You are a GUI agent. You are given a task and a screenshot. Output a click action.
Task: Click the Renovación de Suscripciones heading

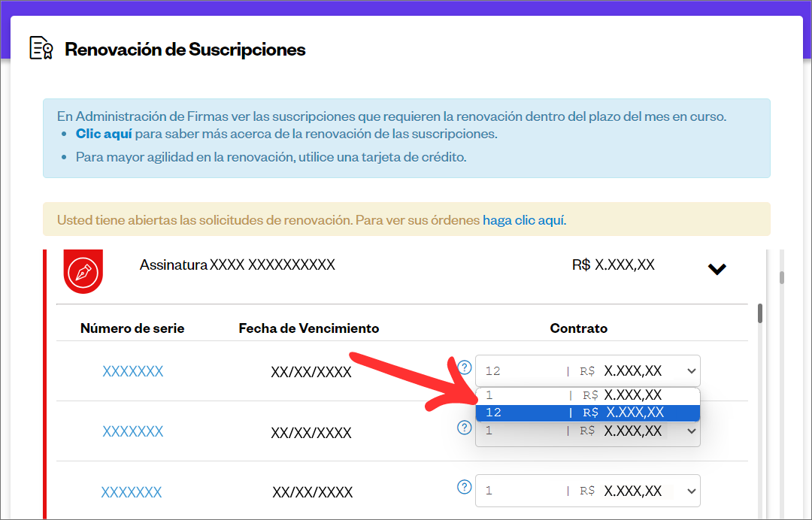tap(185, 49)
